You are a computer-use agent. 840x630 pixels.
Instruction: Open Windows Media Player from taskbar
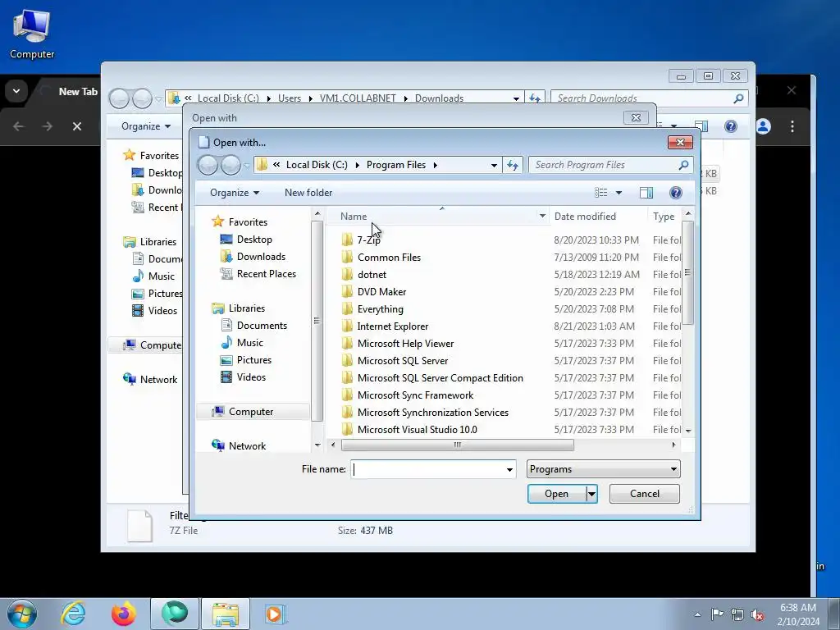click(x=276, y=614)
